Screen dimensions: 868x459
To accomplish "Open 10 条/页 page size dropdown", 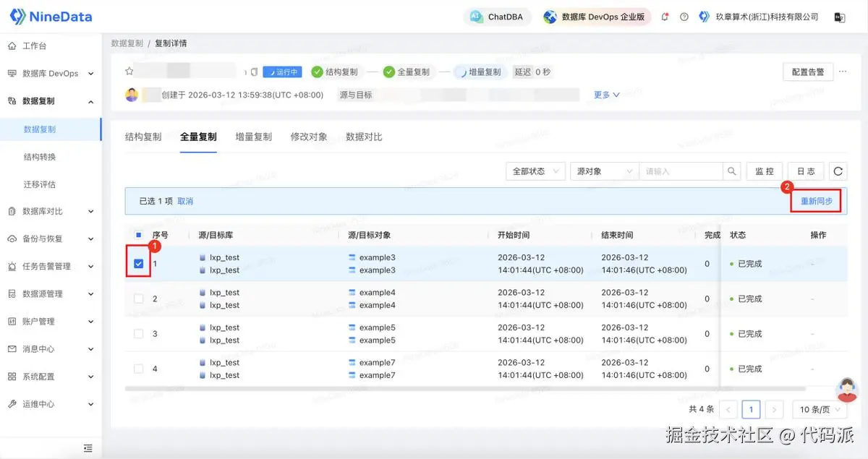I will 820,410.
